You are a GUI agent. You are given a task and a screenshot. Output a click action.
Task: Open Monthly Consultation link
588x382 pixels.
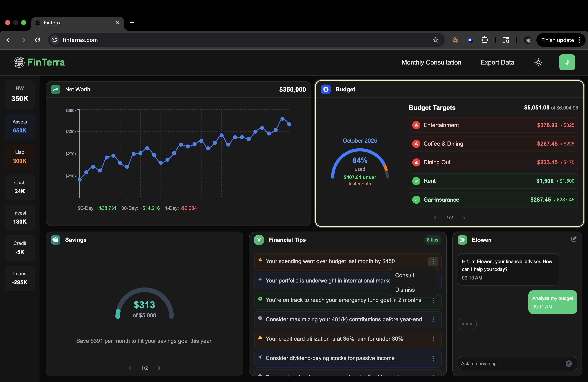click(x=431, y=62)
